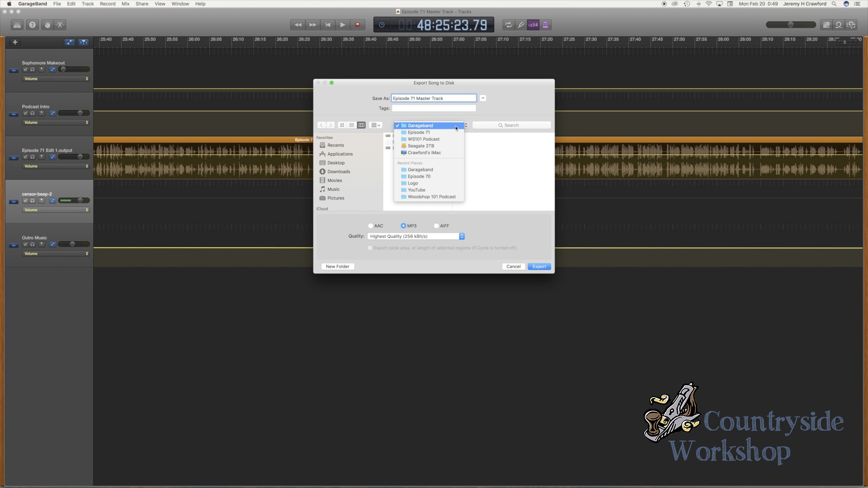Adjust Outro Music track volume slider
The width and height of the screenshot is (868, 488).
pyautogui.click(x=74, y=244)
